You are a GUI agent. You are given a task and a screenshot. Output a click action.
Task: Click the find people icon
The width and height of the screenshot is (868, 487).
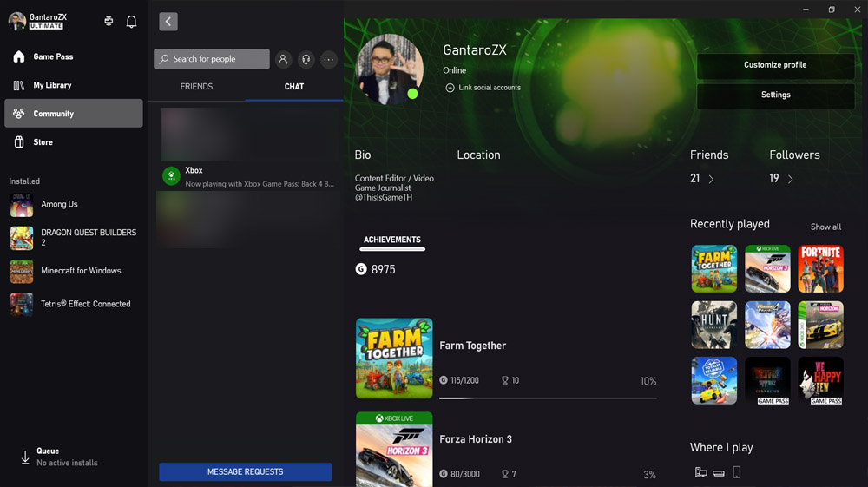point(284,59)
